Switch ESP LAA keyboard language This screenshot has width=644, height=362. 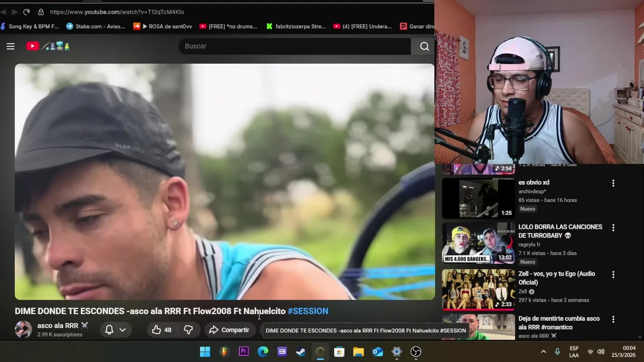[574, 351]
